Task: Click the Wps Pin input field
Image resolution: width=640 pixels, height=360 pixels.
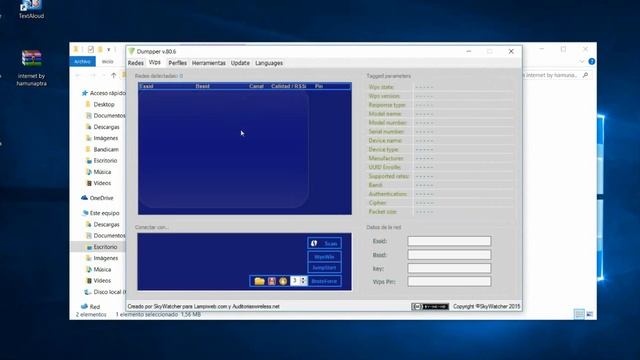Action: pos(449,281)
